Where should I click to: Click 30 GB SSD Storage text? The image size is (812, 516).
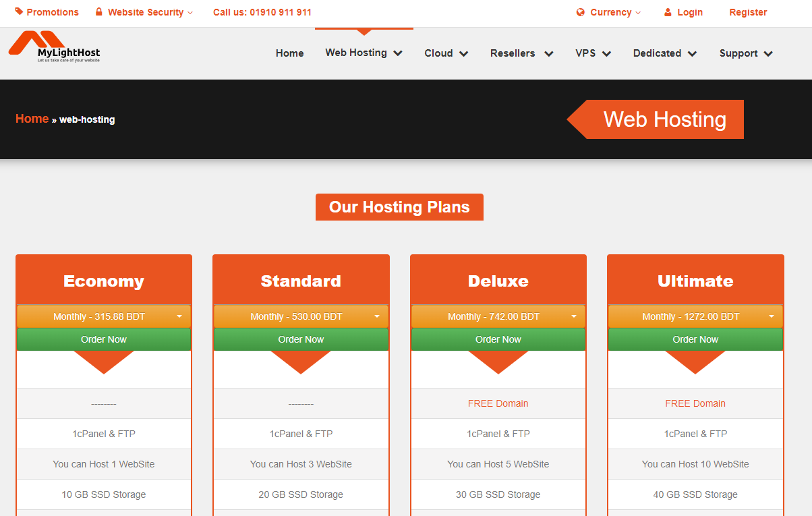coord(498,494)
